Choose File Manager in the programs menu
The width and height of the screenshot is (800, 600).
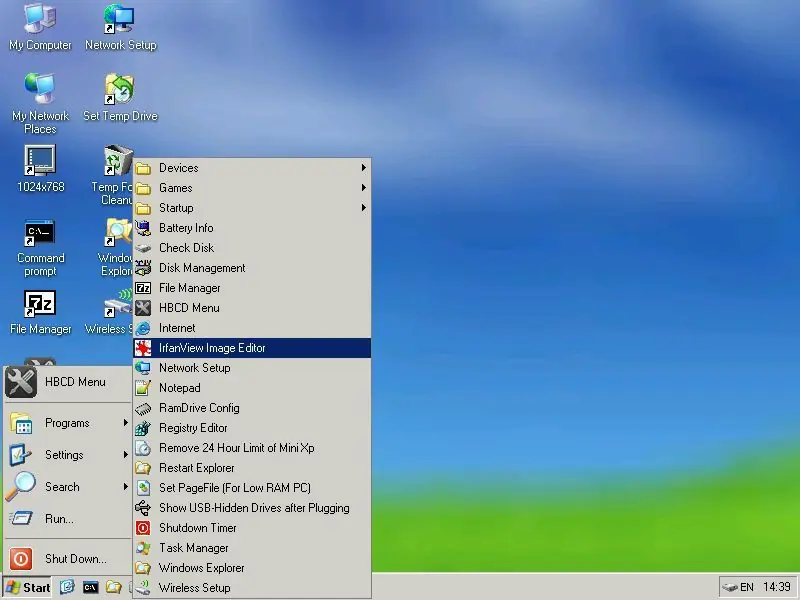(252, 288)
